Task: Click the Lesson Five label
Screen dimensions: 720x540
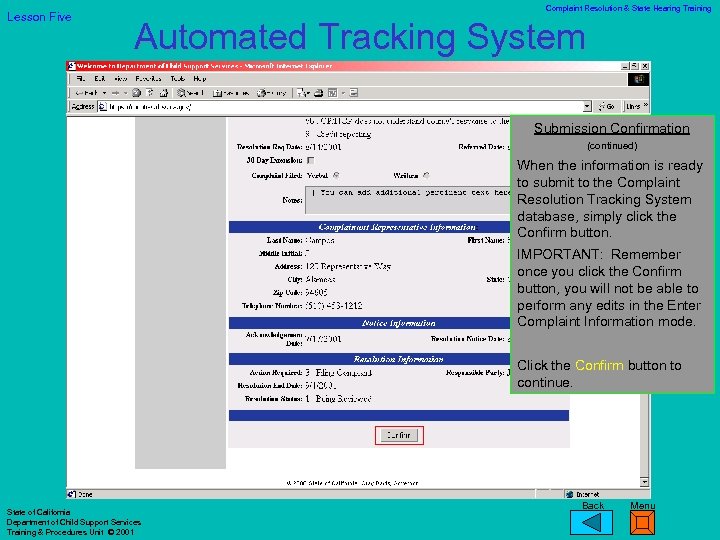Action: [x=39, y=17]
